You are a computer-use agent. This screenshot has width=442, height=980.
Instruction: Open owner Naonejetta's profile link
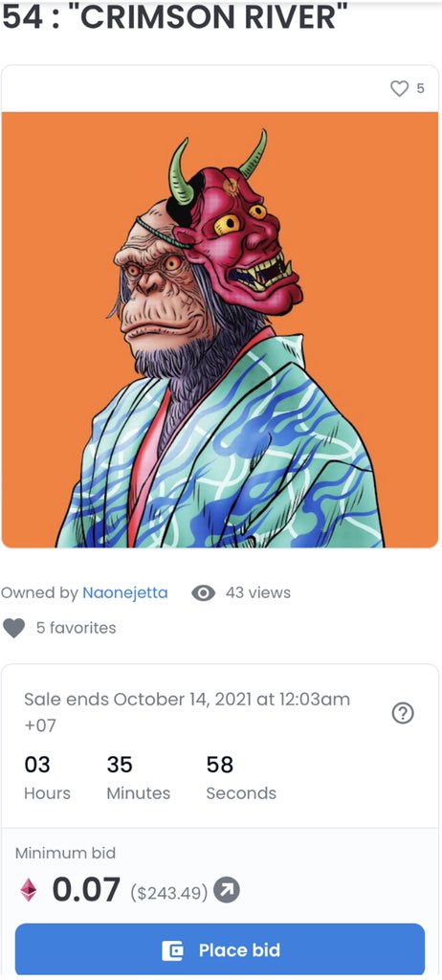125,592
